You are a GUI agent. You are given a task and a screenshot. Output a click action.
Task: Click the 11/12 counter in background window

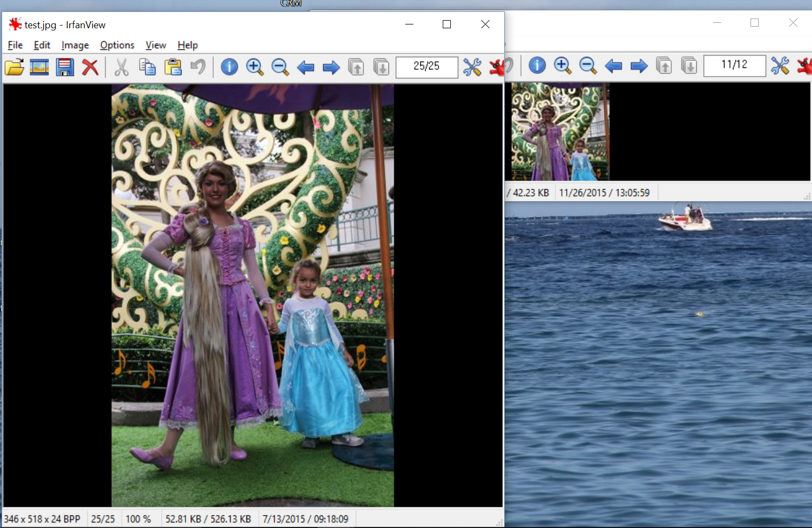[734, 65]
